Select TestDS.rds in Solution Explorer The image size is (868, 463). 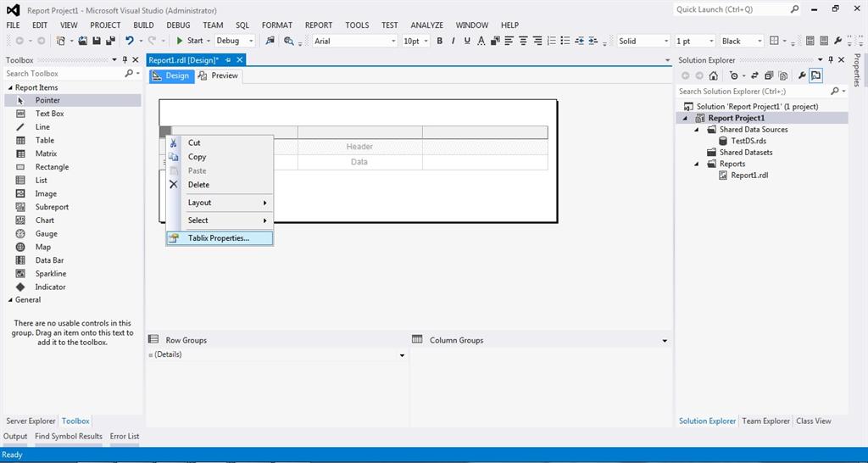[x=748, y=142]
